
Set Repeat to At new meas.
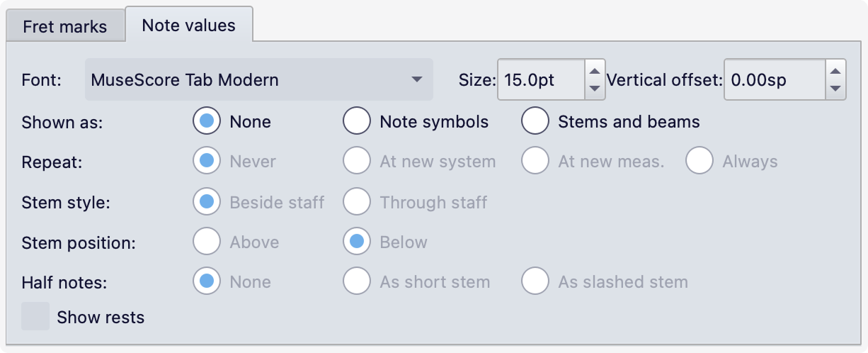[x=535, y=162]
